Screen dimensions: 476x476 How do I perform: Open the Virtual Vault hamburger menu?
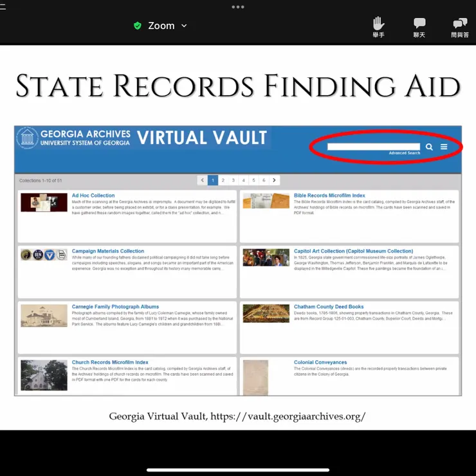point(444,147)
